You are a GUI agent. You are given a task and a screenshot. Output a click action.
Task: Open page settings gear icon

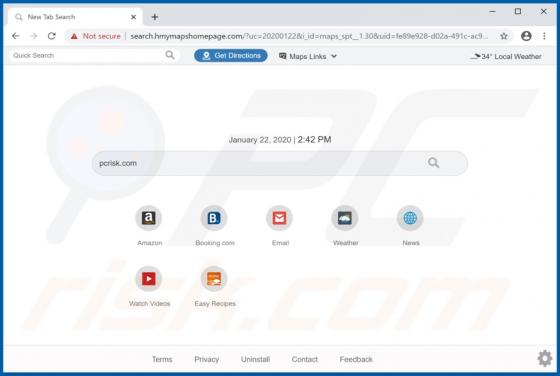tap(545, 358)
